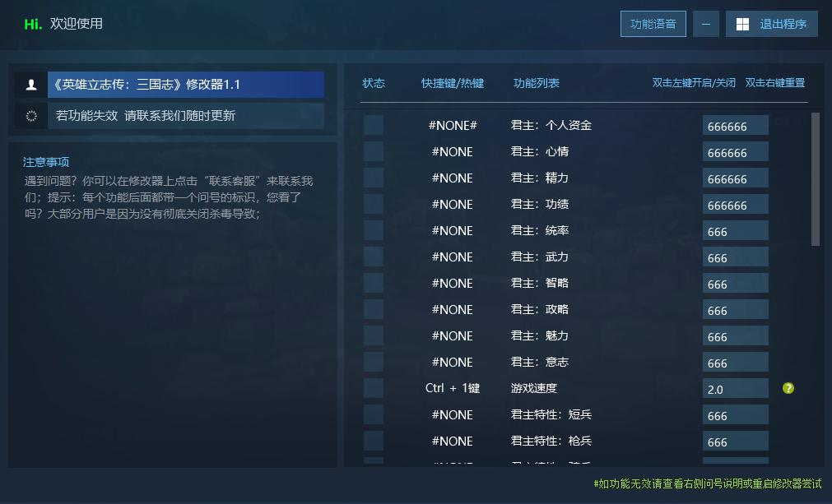Click value field for 君主：武力
This screenshot has width=832, height=504.
coord(736,257)
